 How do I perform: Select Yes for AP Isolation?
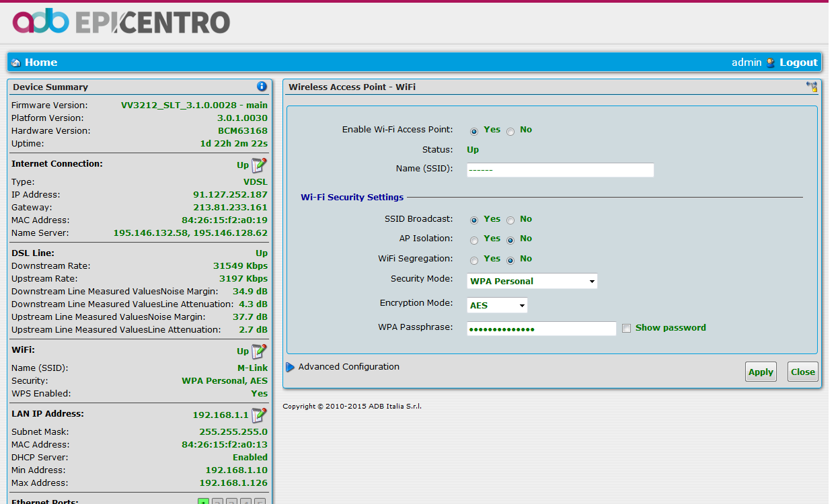(x=474, y=240)
